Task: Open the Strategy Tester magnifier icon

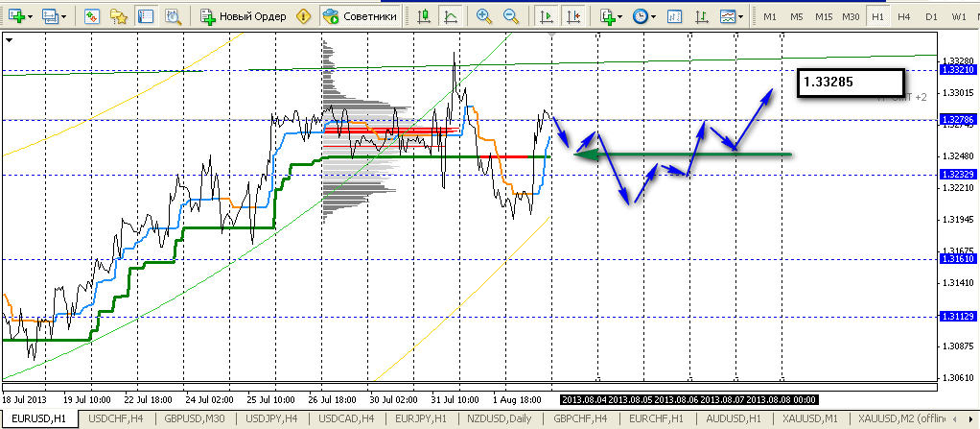Action: tap(172, 16)
